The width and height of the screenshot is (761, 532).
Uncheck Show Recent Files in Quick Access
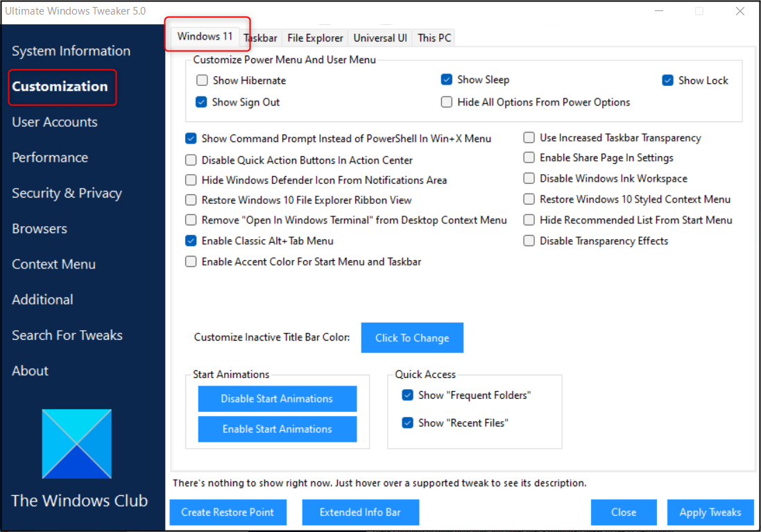tap(408, 423)
